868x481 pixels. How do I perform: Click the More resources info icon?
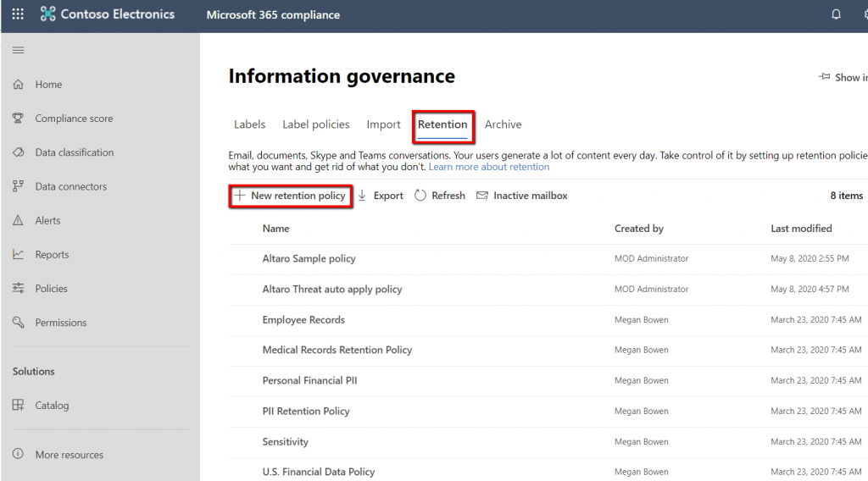point(19,454)
